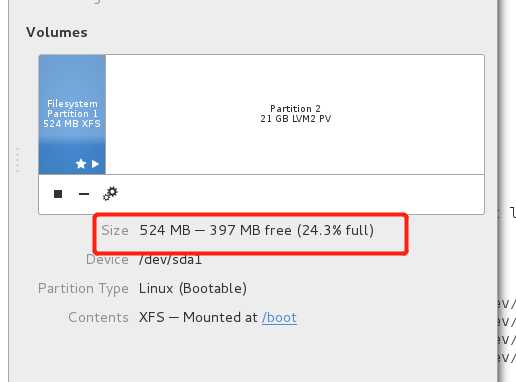Click the star icon on Partition 1

(81, 164)
